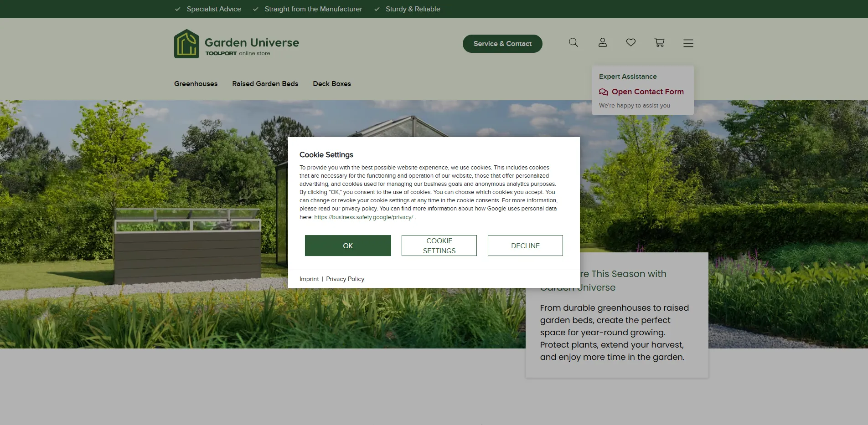
Task: Open the user account icon
Action: tap(602, 43)
